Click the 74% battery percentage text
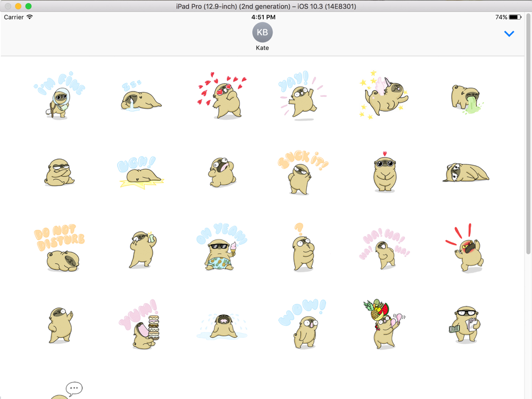Viewport: 532px width, 399px height. coord(501,17)
